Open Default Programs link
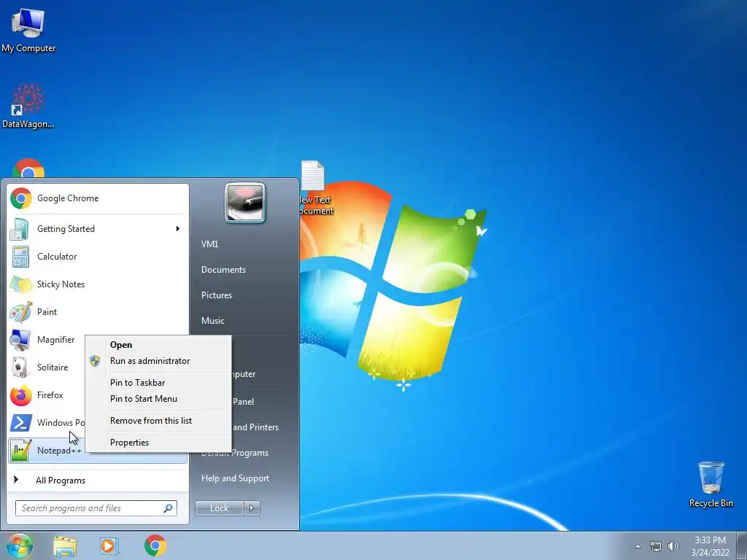 click(250, 453)
